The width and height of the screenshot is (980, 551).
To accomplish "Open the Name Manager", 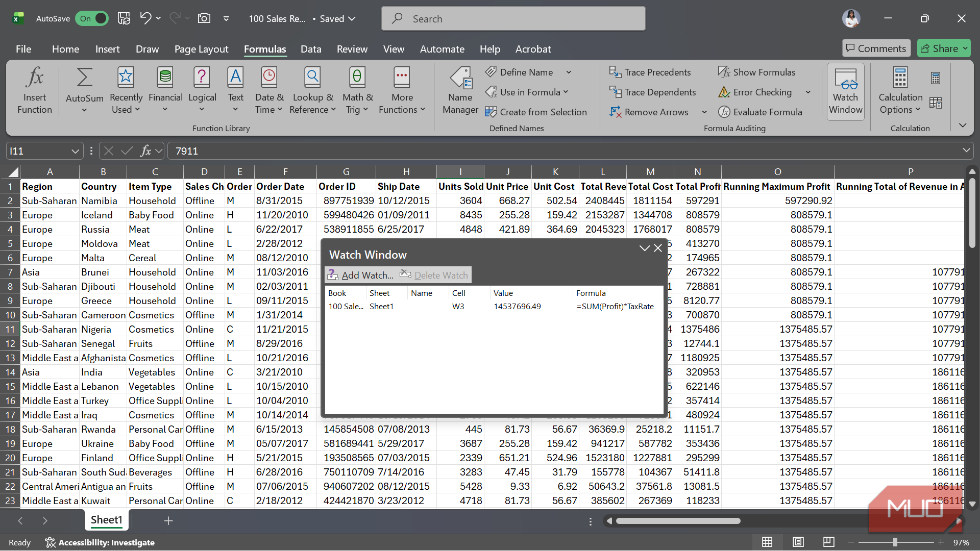I will pyautogui.click(x=460, y=92).
